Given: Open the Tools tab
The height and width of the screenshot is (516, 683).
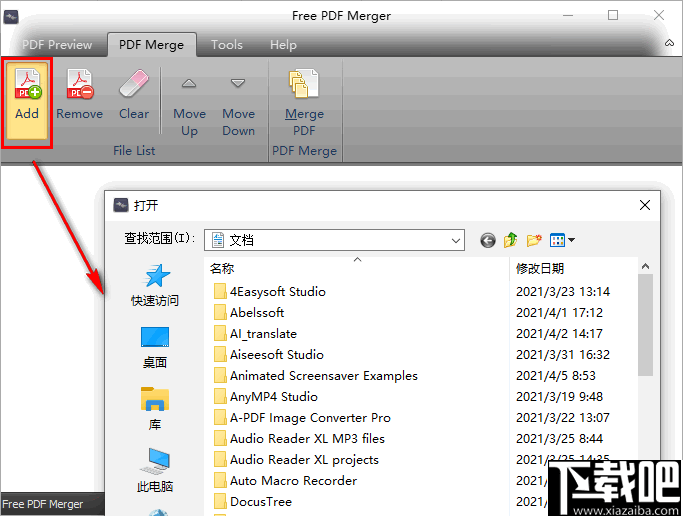Looking at the screenshot, I should (227, 44).
